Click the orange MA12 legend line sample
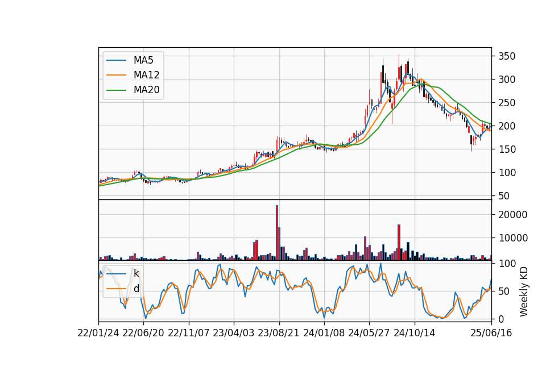The height and width of the screenshot is (392, 546). coord(116,75)
